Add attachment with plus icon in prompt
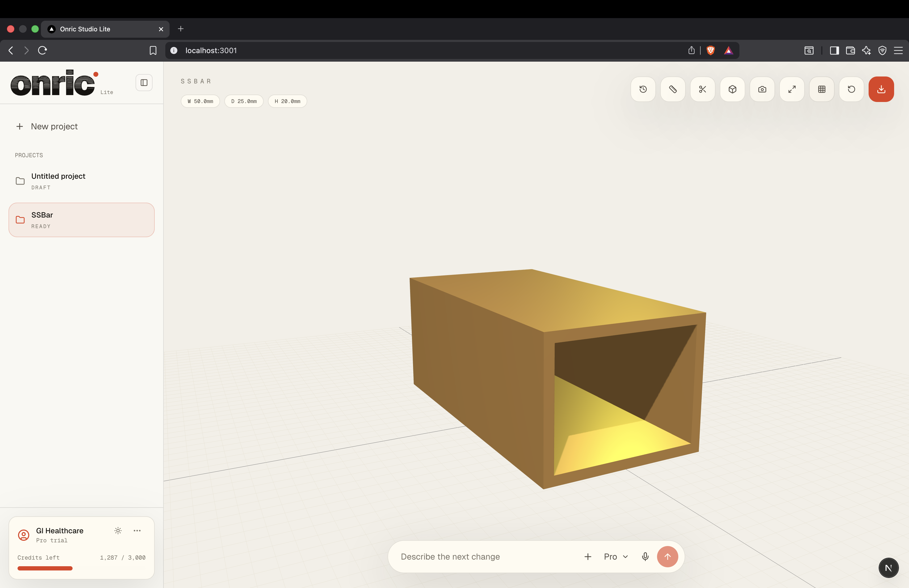This screenshot has height=588, width=909. [588, 557]
